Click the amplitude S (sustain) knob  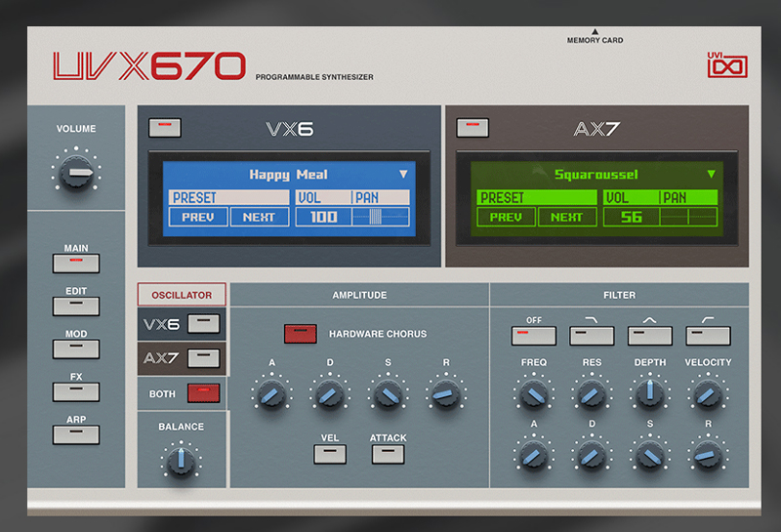[x=388, y=395]
